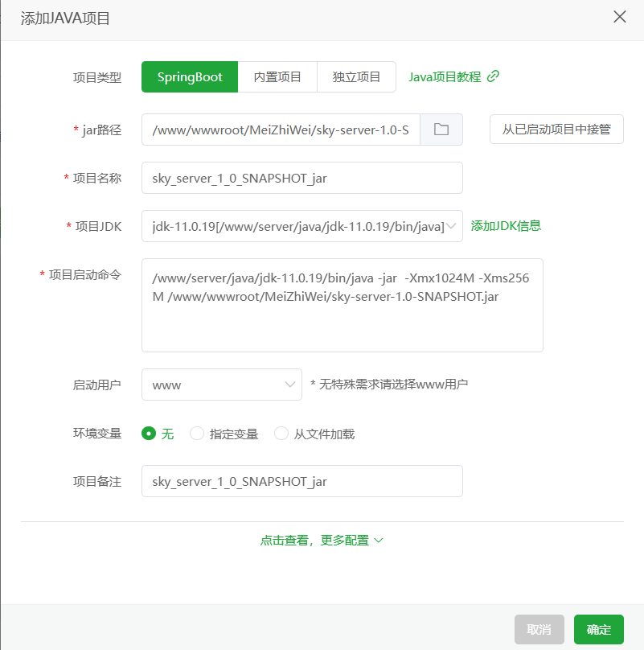The height and width of the screenshot is (650, 644).
Task: Click the 无特殊需求请选择www用户 hint text
Action: tap(389, 385)
